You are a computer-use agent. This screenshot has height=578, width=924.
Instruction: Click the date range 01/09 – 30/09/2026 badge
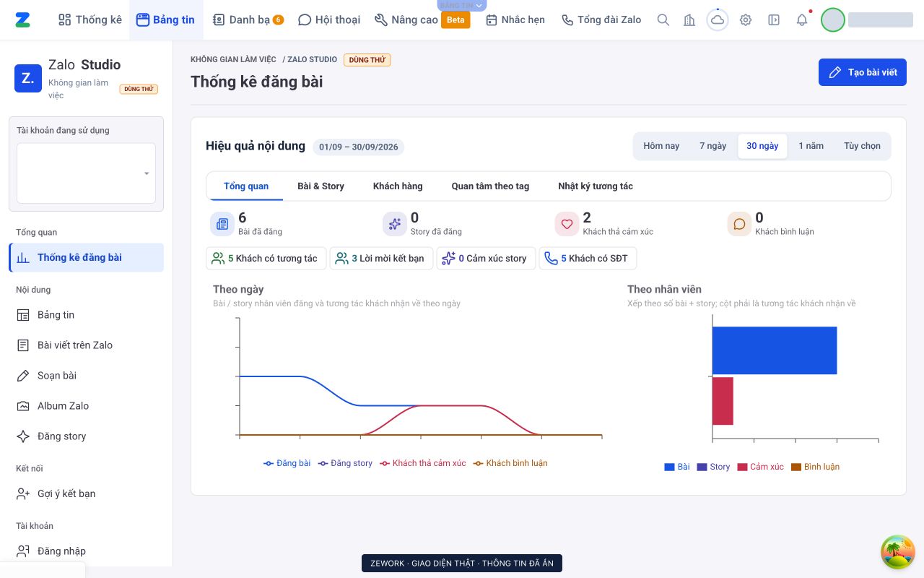[x=359, y=147]
